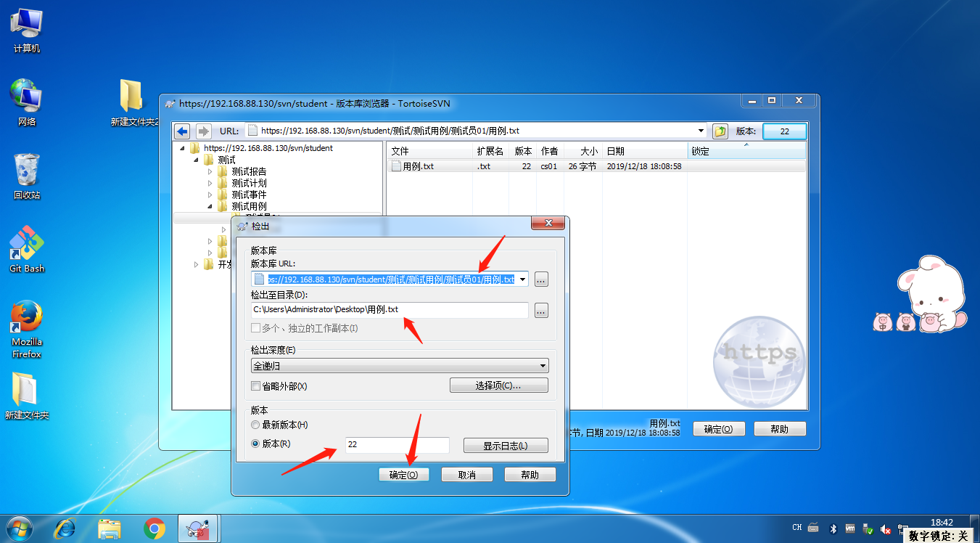980x543 pixels.
Task: Click the back navigation arrow in the repository browser
Action: tap(181, 131)
